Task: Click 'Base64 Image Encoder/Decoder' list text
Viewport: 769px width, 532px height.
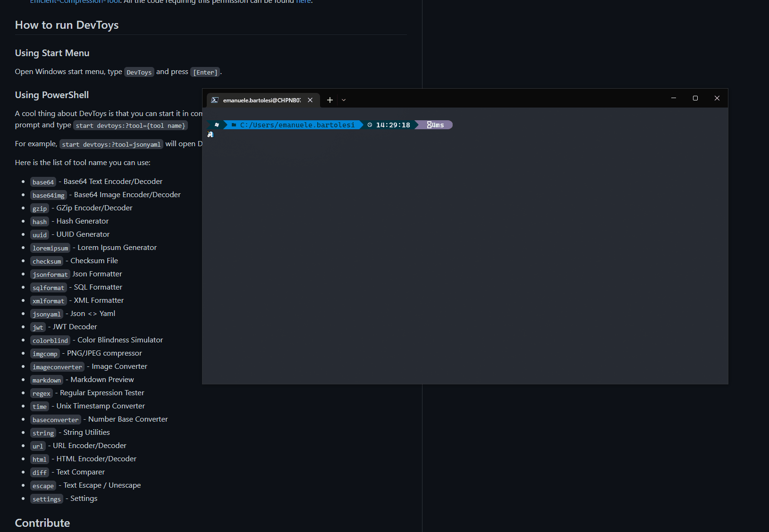Action: (x=127, y=195)
